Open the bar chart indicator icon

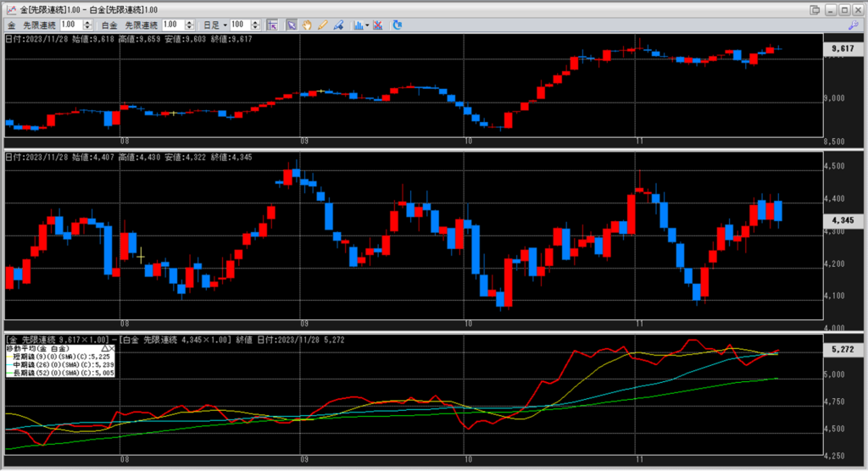click(x=358, y=25)
